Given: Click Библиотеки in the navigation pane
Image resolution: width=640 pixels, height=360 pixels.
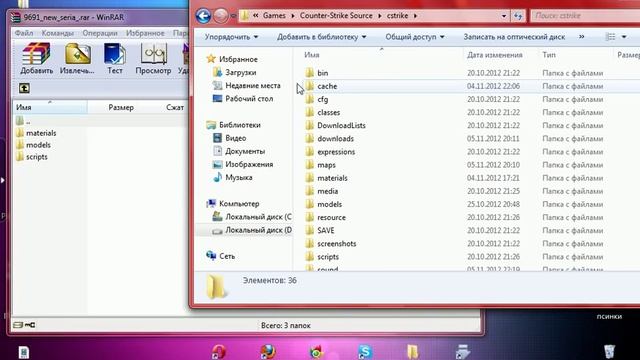Looking at the screenshot, I should pyautogui.click(x=233, y=125).
